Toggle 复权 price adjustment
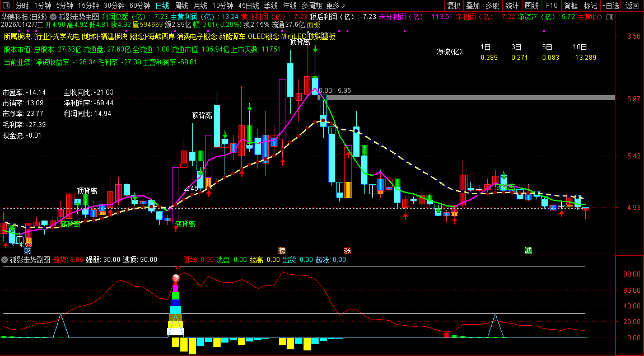 click(x=454, y=6)
